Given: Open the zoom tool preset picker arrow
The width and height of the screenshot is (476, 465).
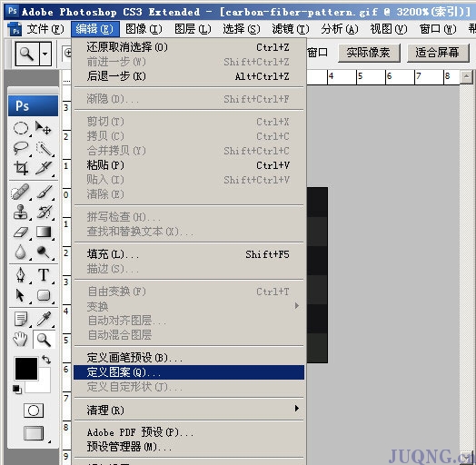Looking at the screenshot, I should 45,54.
